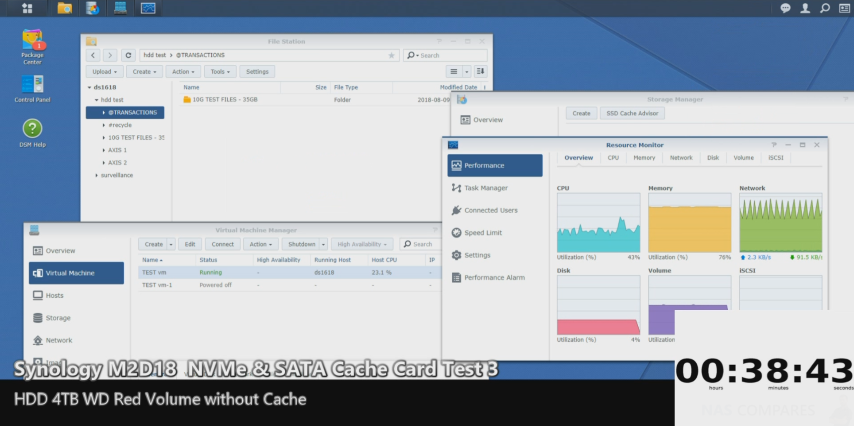
Task: Open Storage Manager taskbar icon
Action: [92, 8]
